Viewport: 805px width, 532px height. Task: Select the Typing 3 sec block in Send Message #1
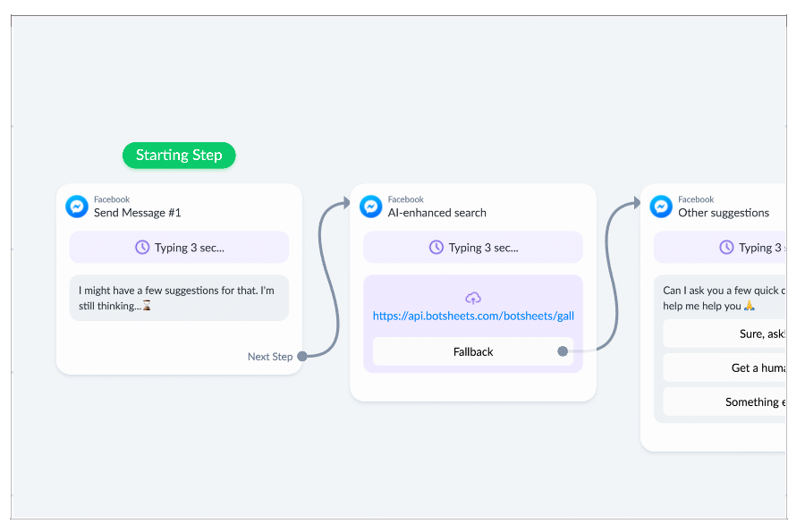(x=179, y=247)
